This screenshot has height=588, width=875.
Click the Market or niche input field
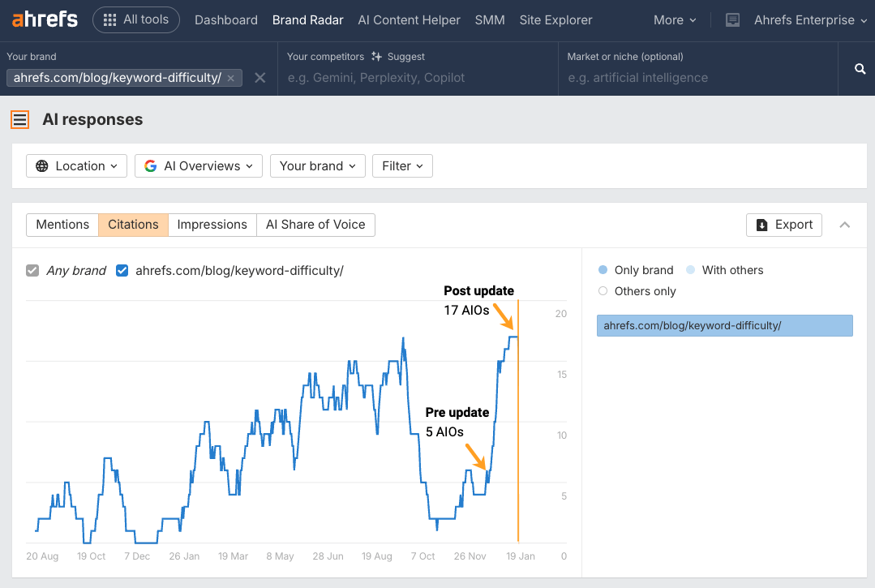[x=697, y=77]
